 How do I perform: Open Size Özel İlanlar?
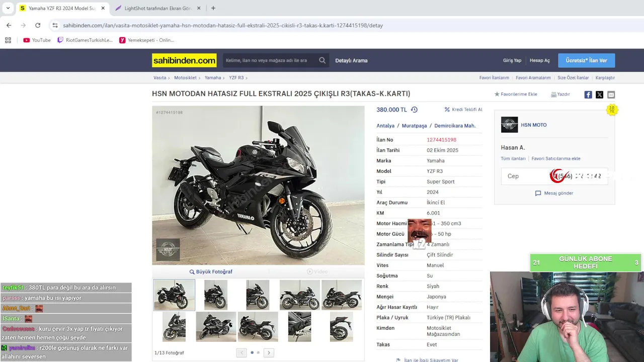tap(573, 78)
